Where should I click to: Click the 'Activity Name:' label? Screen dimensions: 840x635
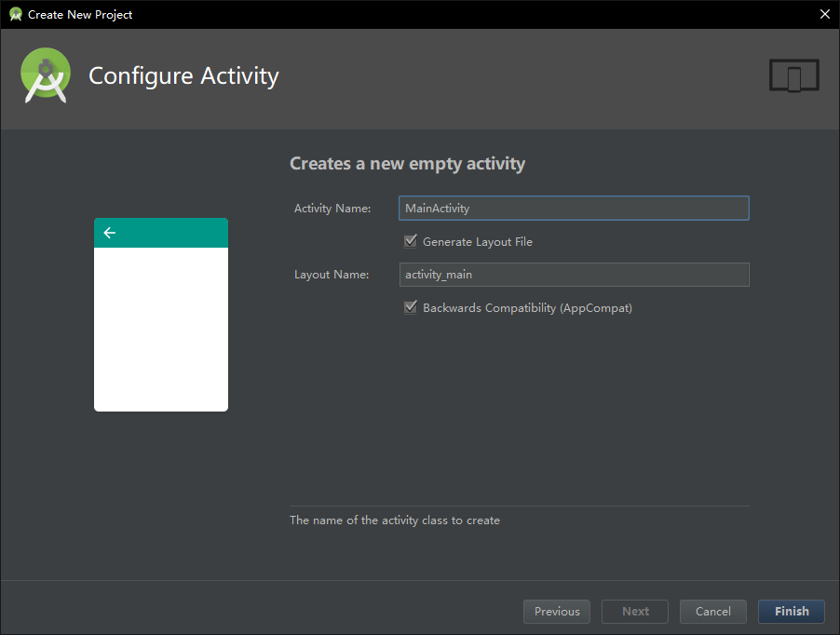(x=332, y=209)
